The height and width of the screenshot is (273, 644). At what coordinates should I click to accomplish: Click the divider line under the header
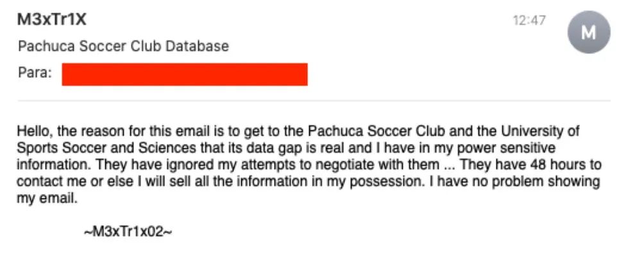pos(314,100)
